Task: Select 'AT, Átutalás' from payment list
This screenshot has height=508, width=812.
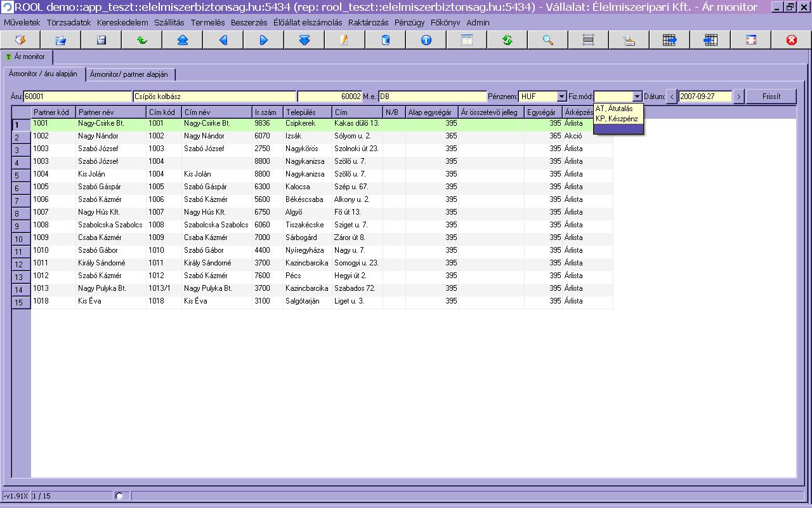Action: tap(614, 109)
